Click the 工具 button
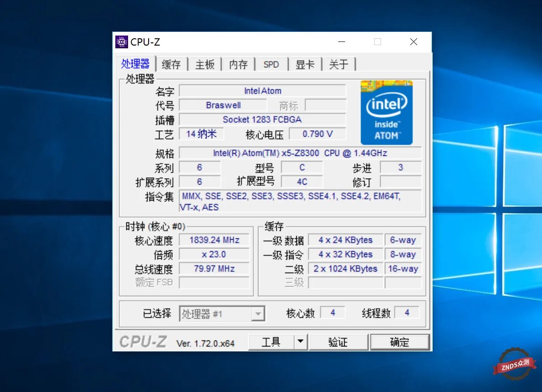This screenshot has width=542, height=392. pos(271,342)
